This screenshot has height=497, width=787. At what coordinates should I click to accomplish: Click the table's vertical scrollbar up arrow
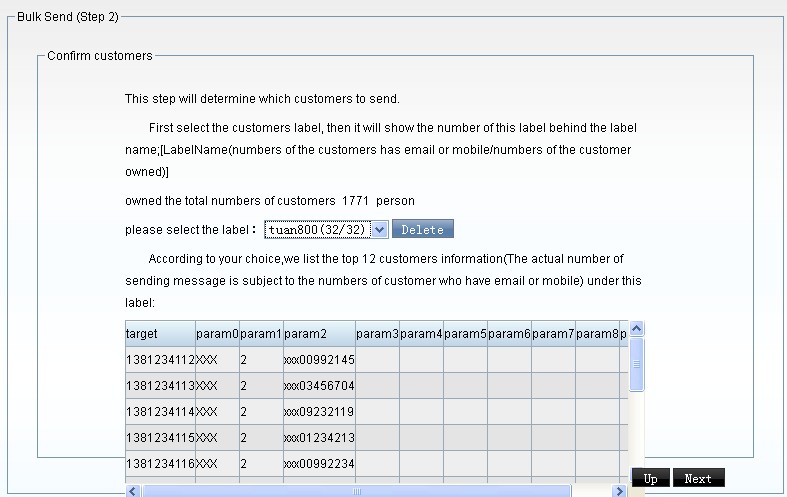[637, 328]
